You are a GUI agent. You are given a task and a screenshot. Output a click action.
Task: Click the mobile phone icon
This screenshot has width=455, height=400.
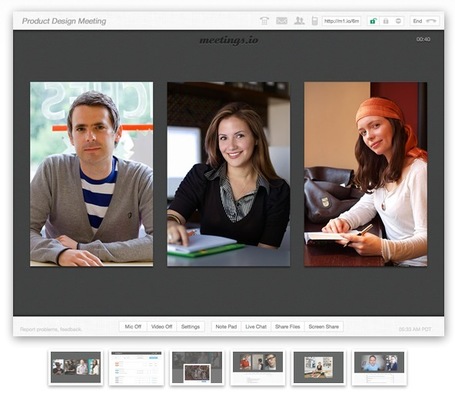314,21
